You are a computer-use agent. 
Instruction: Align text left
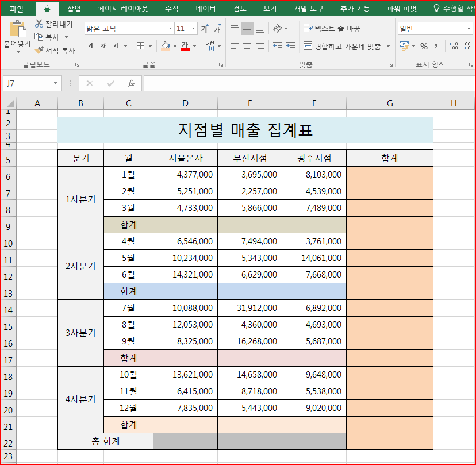235,46
